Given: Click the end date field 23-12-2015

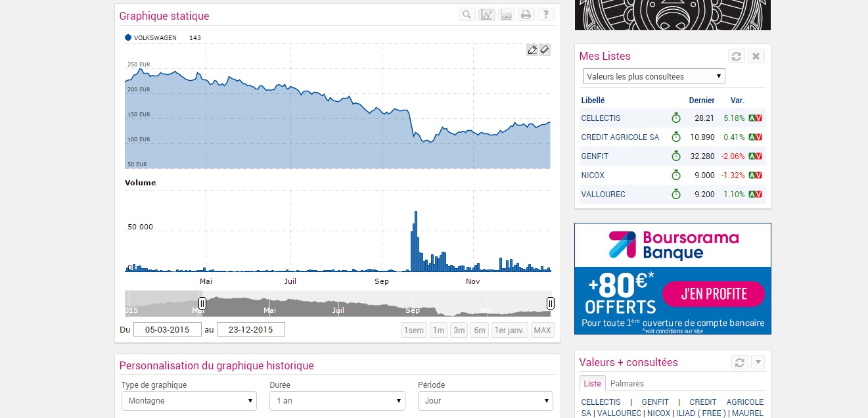Looking at the screenshot, I should tap(251, 329).
